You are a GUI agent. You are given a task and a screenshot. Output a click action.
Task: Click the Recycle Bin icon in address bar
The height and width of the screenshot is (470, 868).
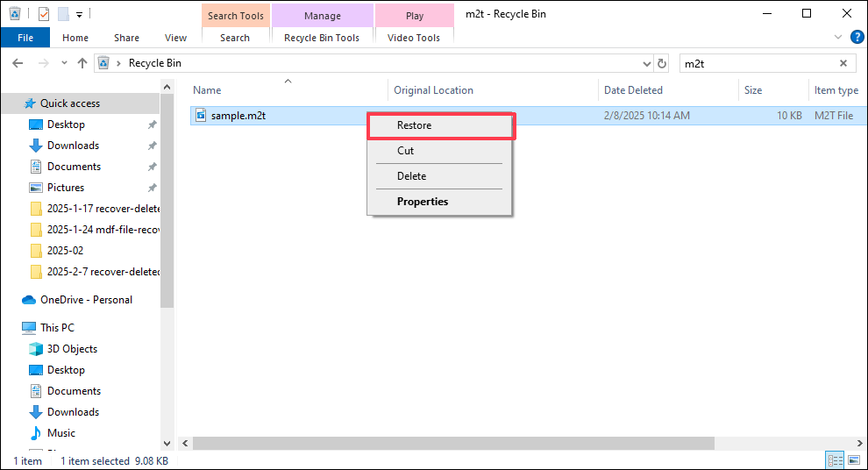[103, 63]
